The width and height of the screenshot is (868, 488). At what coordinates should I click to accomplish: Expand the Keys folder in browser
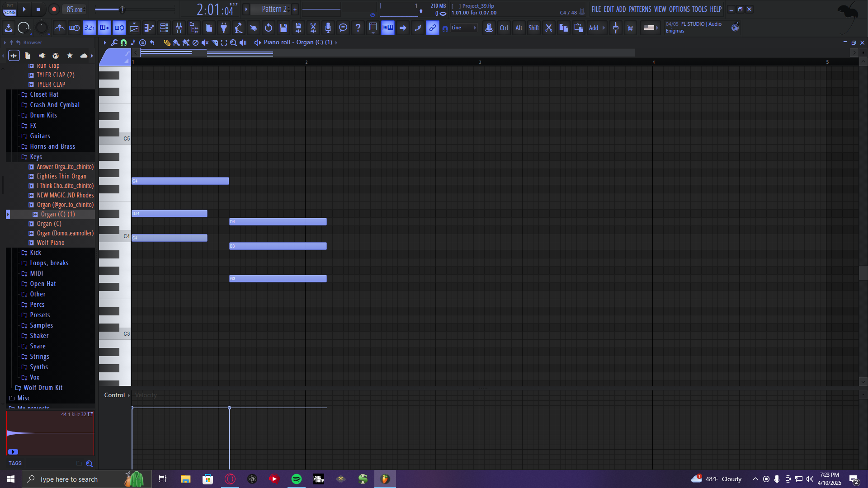click(36, 157)
